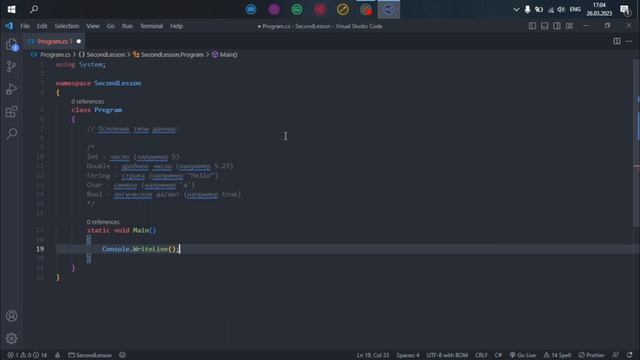Click the Visual Studio Code logo icon
The width and height of the screenshot is (640, 360).
click(x=9, y=26)
